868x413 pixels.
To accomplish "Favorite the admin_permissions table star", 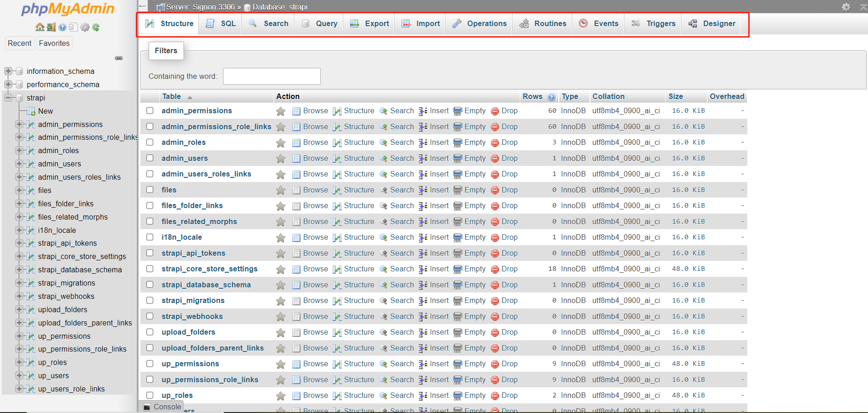I will [281, 111].
